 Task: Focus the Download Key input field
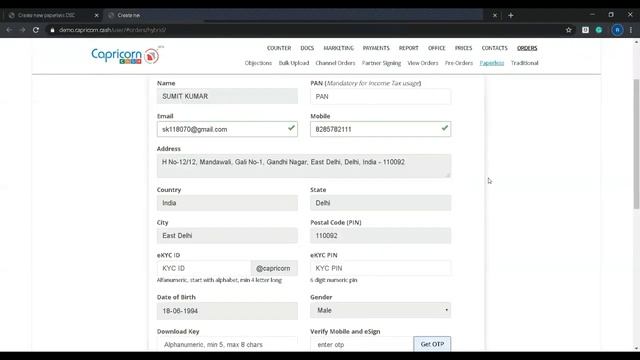[x=227, y=344]
